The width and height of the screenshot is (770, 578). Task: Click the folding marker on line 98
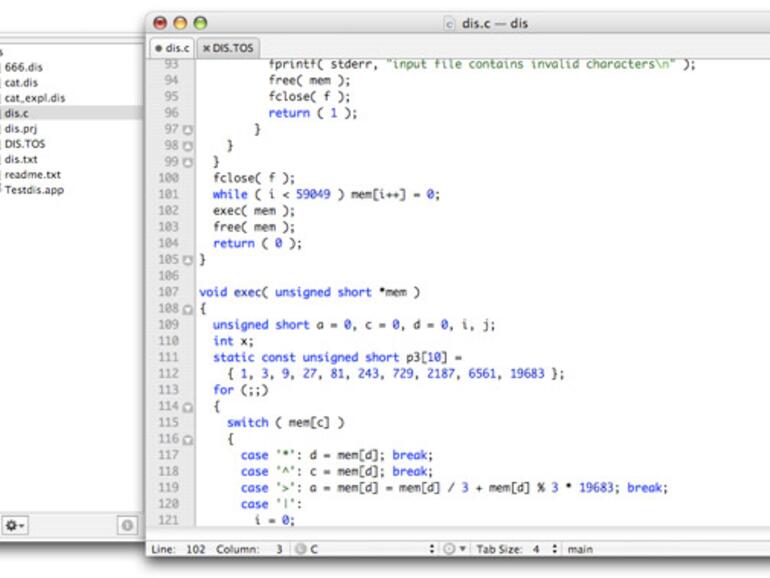pos(188,146)
